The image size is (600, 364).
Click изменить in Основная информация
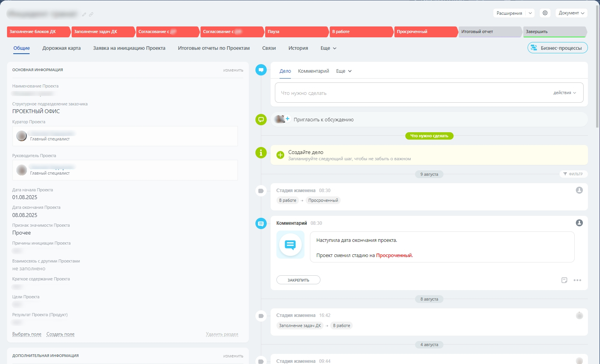[x=233, y=70]
